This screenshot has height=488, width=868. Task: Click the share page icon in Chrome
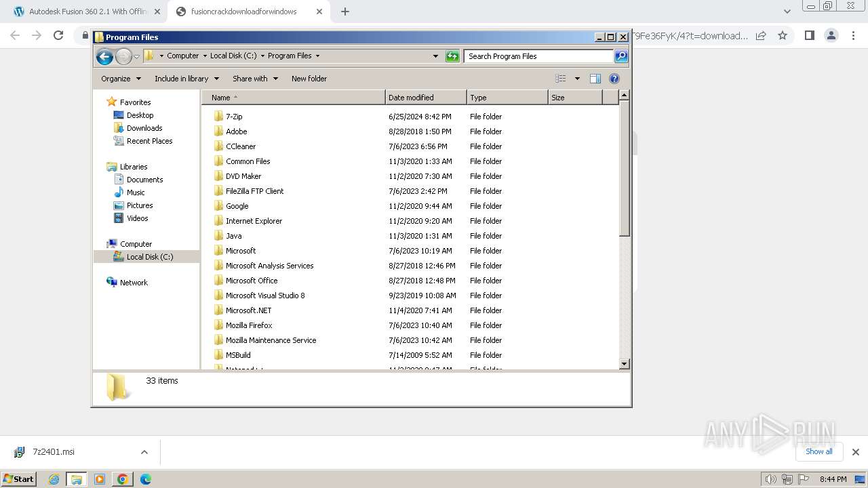click(761, 35)
